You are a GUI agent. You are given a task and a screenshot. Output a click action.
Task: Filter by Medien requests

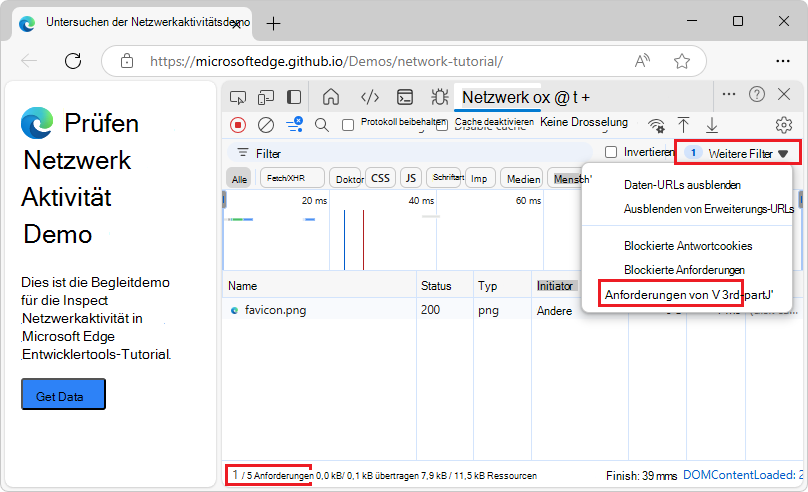[x=521, y=179]
